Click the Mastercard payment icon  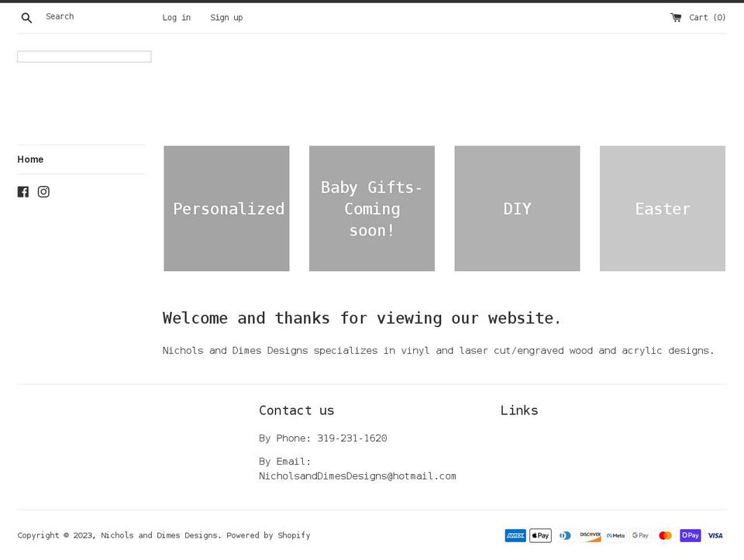pos(665,535)
